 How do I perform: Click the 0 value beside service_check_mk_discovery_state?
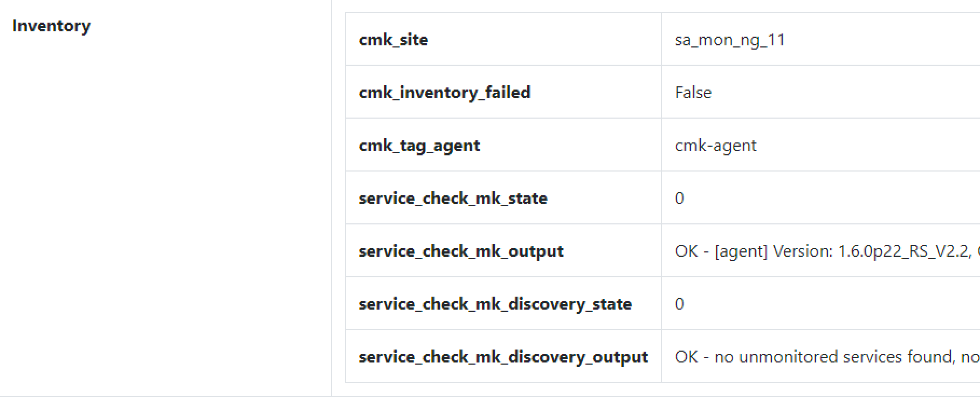pos(679,304)
